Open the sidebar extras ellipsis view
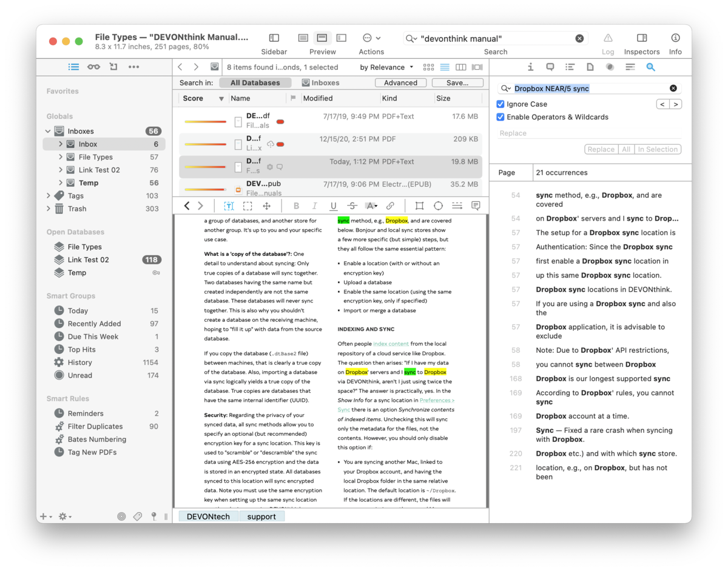 (x=133, y=67)
